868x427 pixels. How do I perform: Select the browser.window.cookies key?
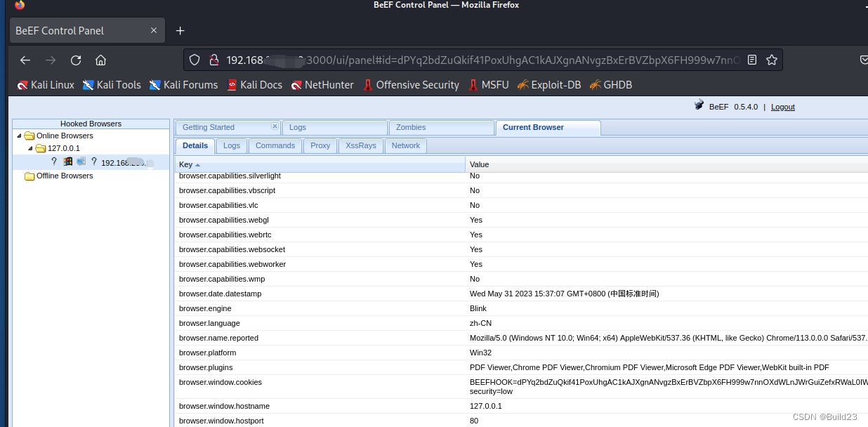221,383
